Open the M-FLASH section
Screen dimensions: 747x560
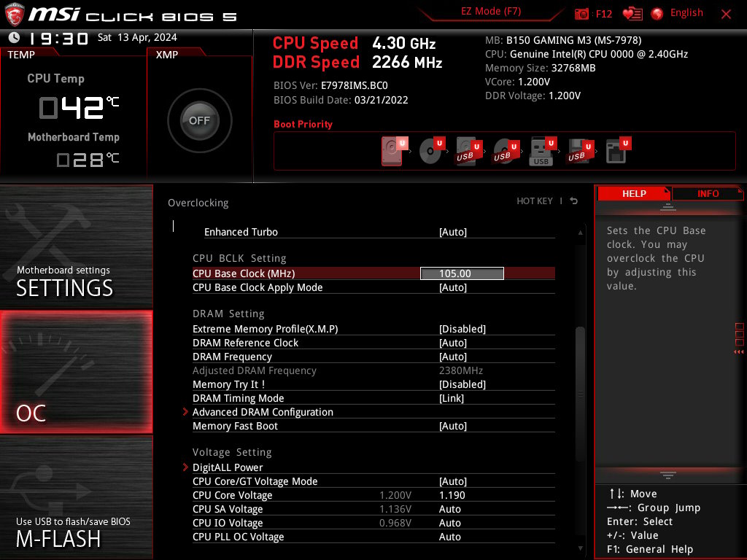tap(76, 497)
